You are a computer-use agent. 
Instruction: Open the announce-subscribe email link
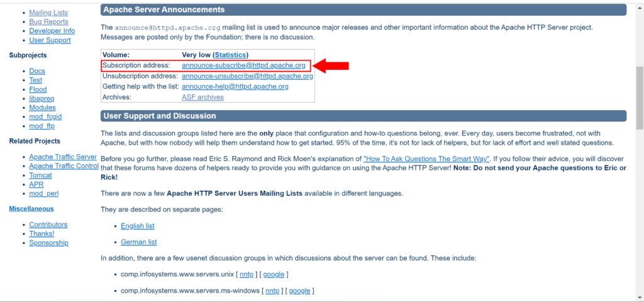pos(243,65)
